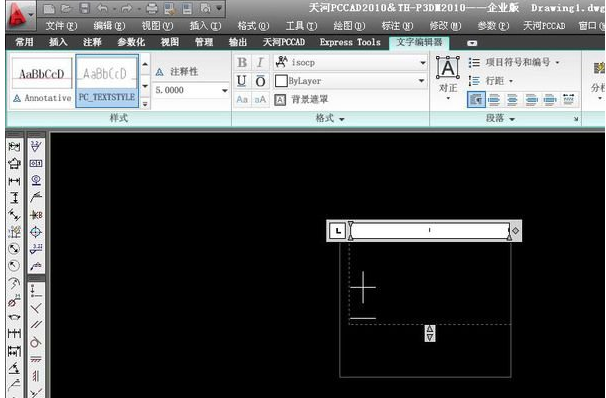Open the AutoCAD application menu button
The height and width of the screenshot is (398, 606).
coord(20,15)
